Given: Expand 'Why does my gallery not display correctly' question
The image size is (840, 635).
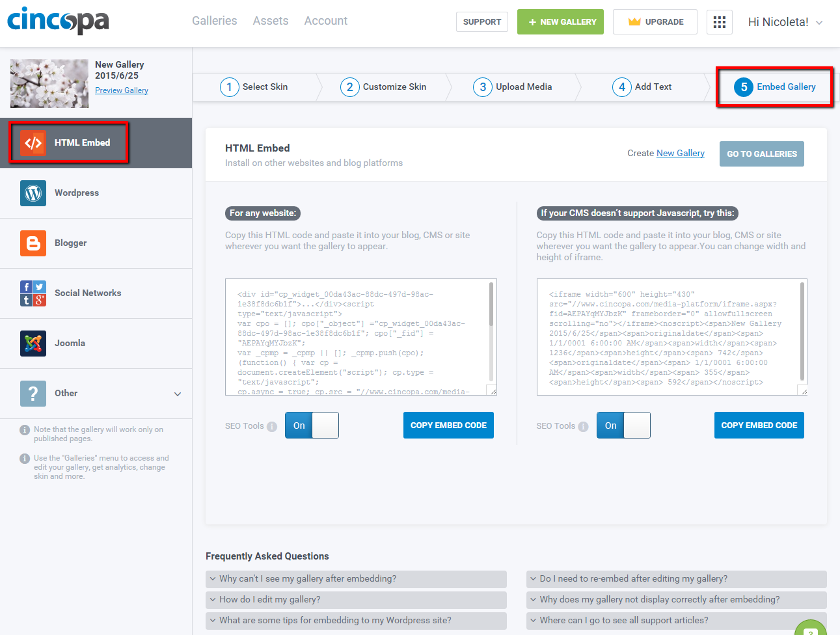Looking at the screenshot, I should pyautogui.click(x=677, y=600).
